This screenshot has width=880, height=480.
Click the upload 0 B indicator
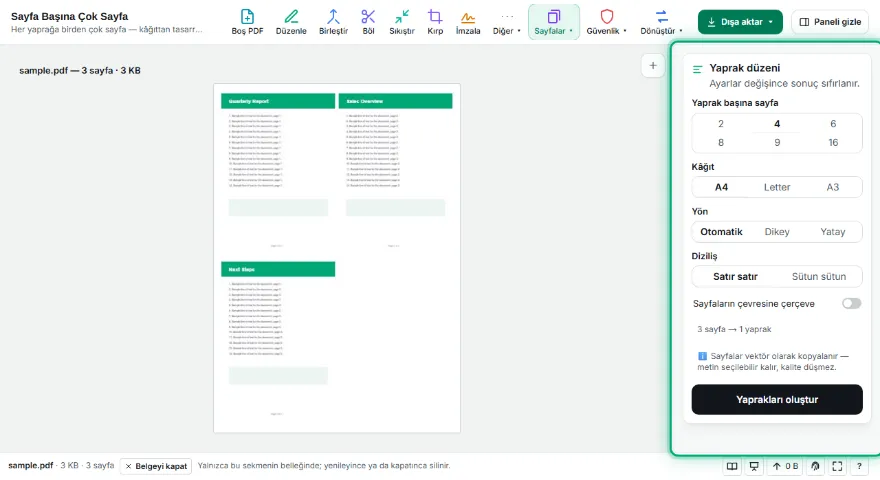[x=785, y=466]
